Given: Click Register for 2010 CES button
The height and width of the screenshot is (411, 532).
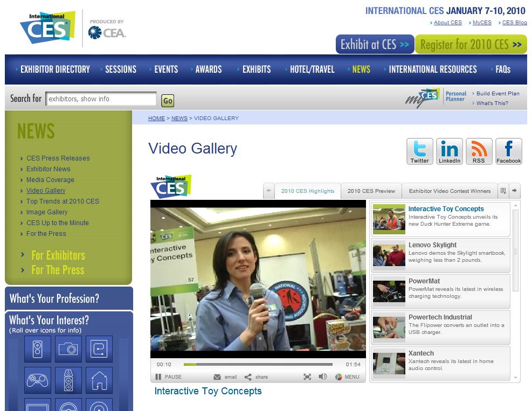Looking at the screenshot, I should pos(471,44).
